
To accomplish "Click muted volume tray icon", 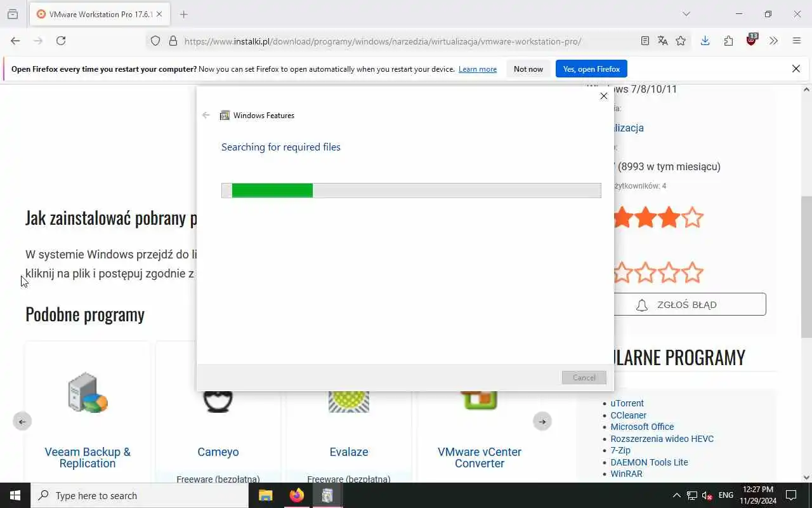I will pyautogui.click(x=707, y=495).
